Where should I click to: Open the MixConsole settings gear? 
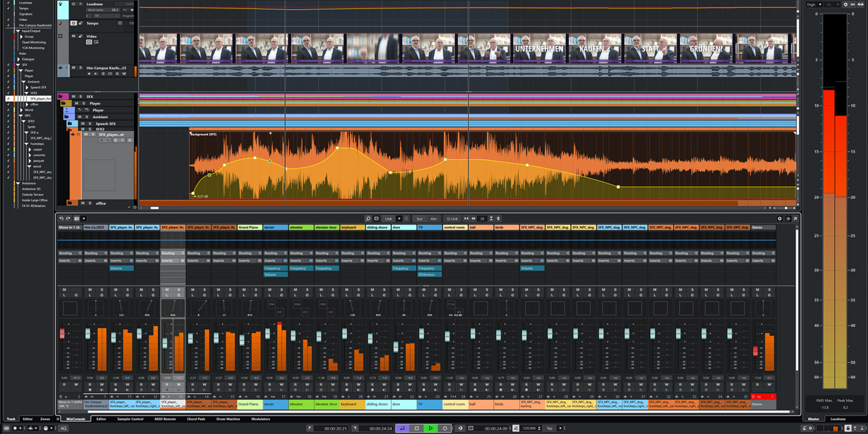point(780,219)
